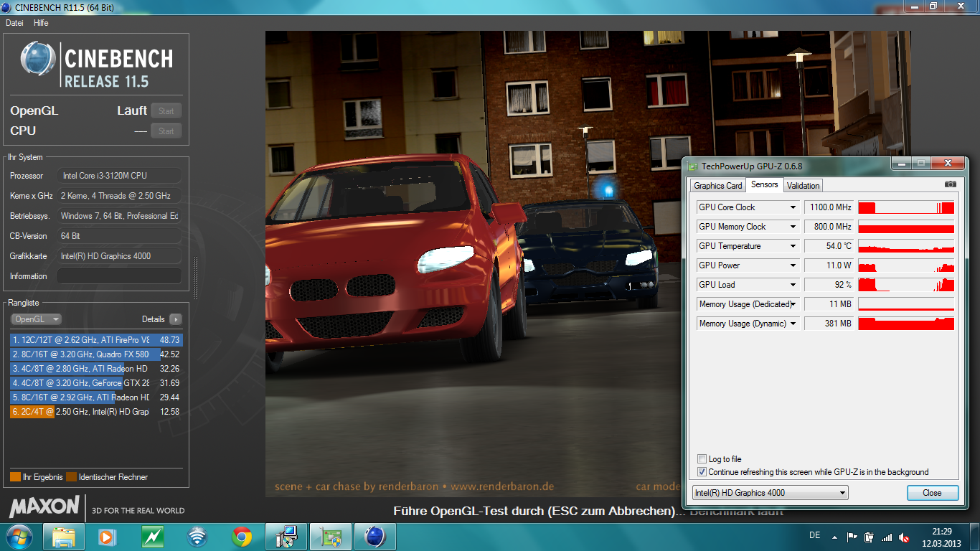
Task: Click the MAXON logo
Action: pos(44,507)
